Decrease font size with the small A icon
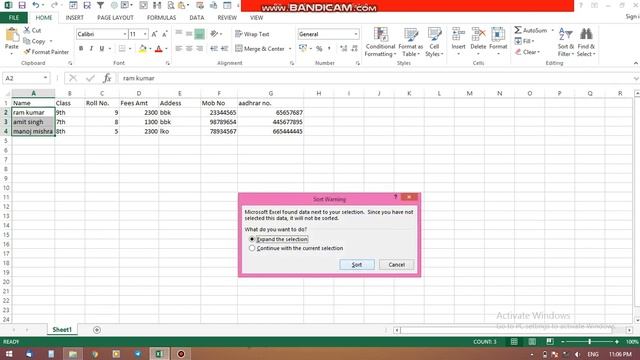 click(x=164, y=34)
